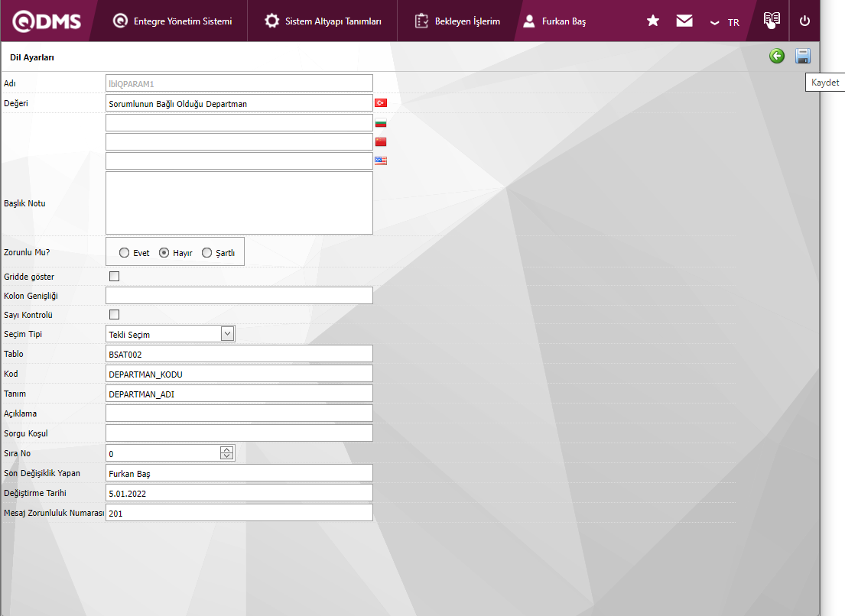
Task: Click the English value input field
Action: point(239,161)
